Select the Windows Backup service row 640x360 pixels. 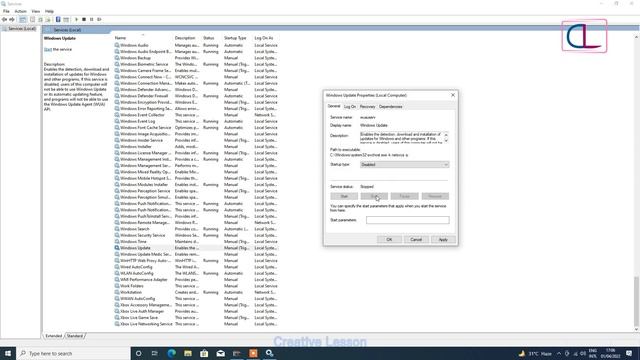coord(196,58)
